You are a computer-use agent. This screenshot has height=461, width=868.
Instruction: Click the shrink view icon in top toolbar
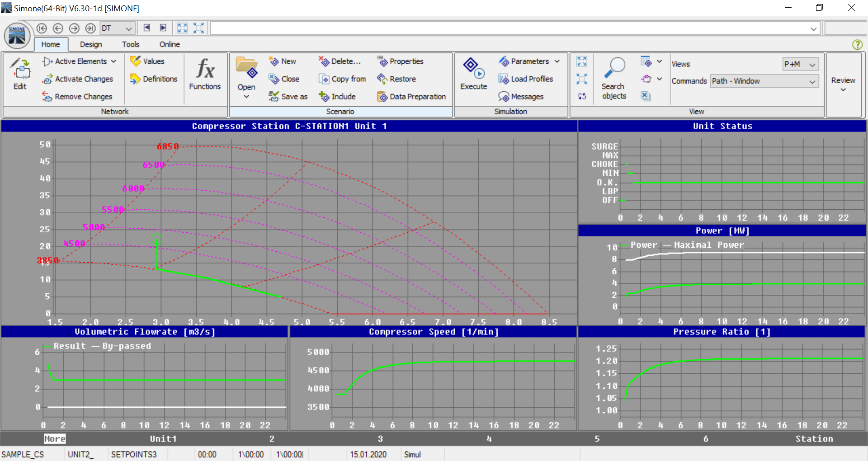pyautogui.click(x=198, y=28)
